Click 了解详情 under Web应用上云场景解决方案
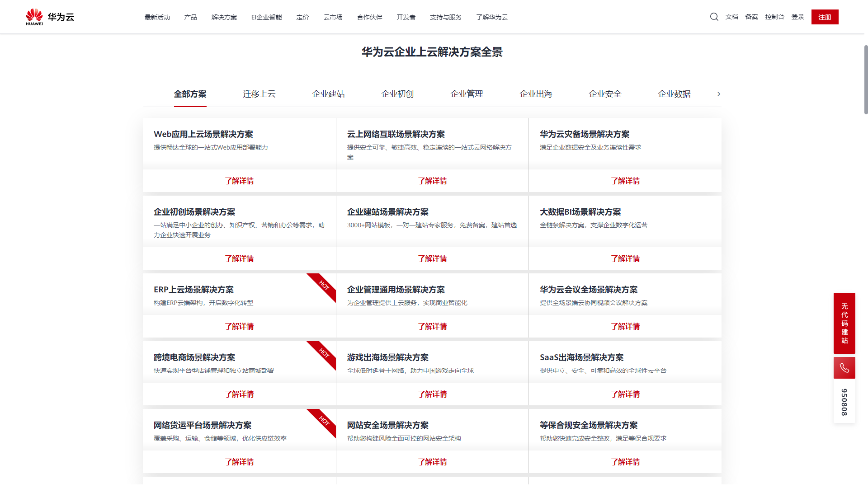868x488 pixels. pyautogui.click(x=239, y=181)
